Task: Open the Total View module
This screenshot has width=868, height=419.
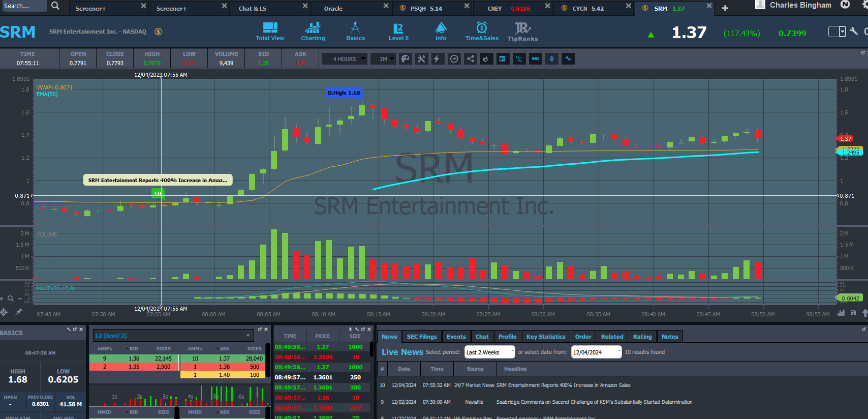Action: tap(270, 32)
